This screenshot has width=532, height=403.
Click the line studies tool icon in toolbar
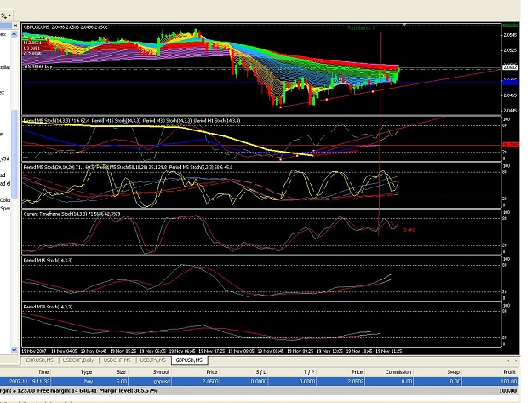click(3, 15)
